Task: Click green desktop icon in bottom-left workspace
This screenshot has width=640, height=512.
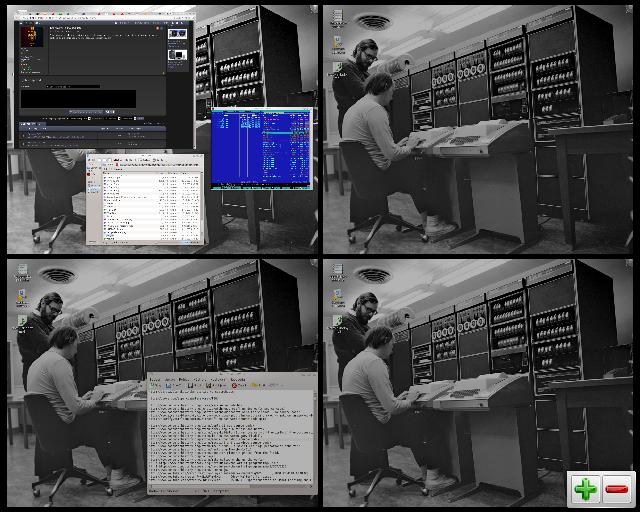Action: (22, 321)
